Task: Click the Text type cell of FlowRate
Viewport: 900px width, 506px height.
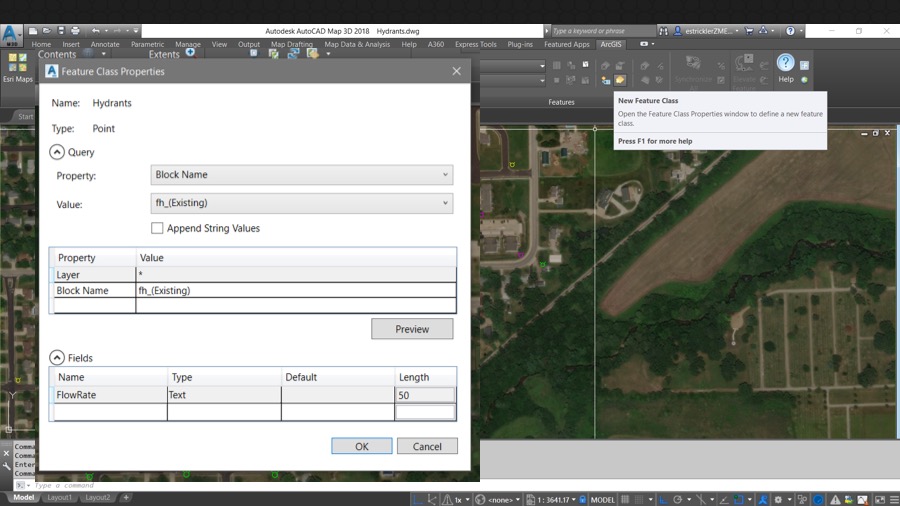Action: coord(224,395)
